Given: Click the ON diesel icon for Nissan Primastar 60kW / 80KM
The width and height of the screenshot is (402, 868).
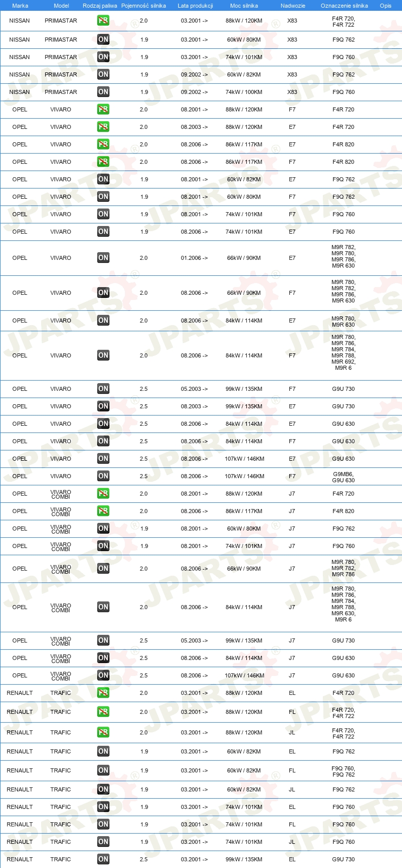Looking at the screenshot, I should click(x=103, y=40).
